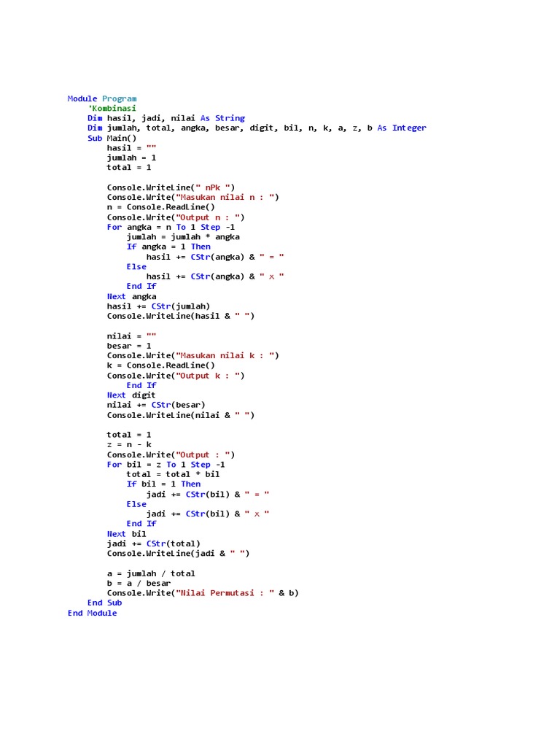Click the Dim line ending 'As Integer'
This screenshot has width=560, height=747.
(257, 128)
